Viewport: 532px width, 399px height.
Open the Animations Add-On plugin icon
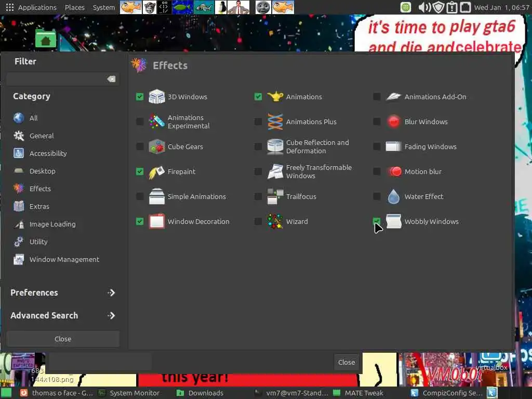[x=394, y=97]
